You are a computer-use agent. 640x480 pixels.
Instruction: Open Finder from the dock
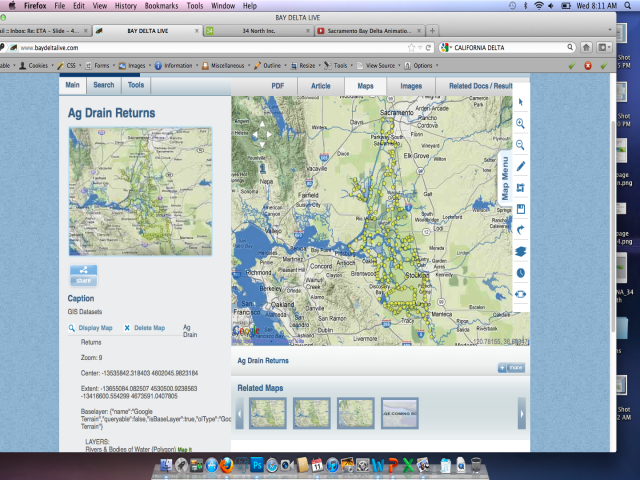click(x=166, y=465)
